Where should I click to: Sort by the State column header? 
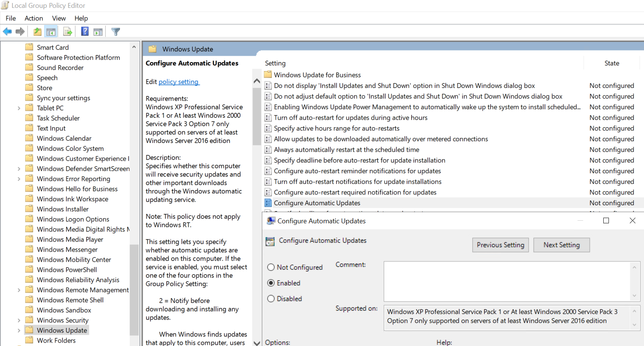pyautogui.click(x=612, y=63)
